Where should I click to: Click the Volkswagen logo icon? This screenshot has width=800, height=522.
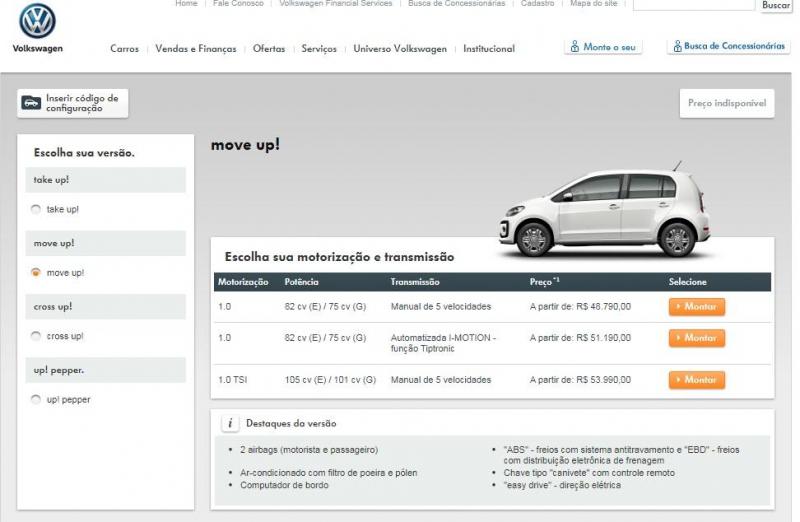(37, 21)
